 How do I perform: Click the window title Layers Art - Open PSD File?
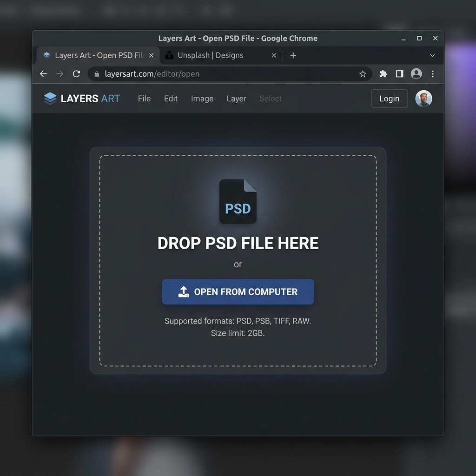coord(238,38)
